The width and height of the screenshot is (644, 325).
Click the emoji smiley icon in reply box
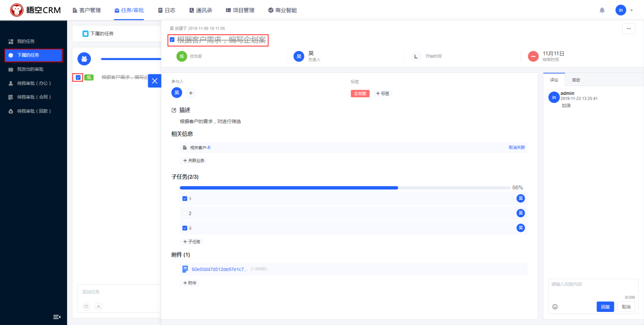tap(555, 307)
